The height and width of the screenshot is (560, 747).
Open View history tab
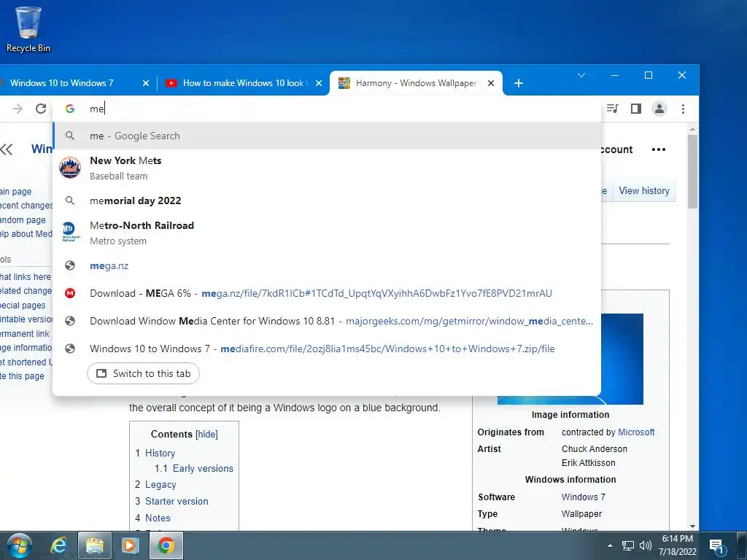[643, 190]
